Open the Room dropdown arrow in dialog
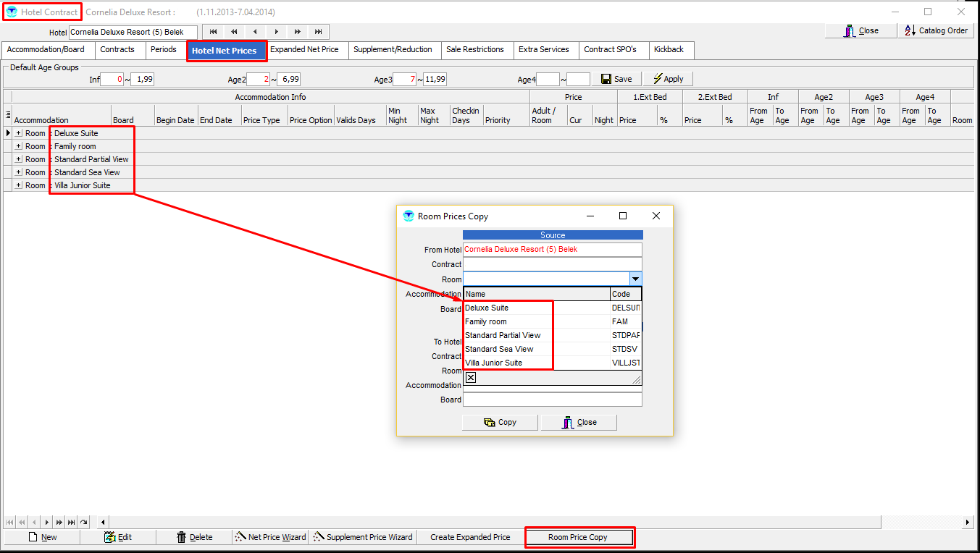The image size is (980, 553). click(635, 279)
